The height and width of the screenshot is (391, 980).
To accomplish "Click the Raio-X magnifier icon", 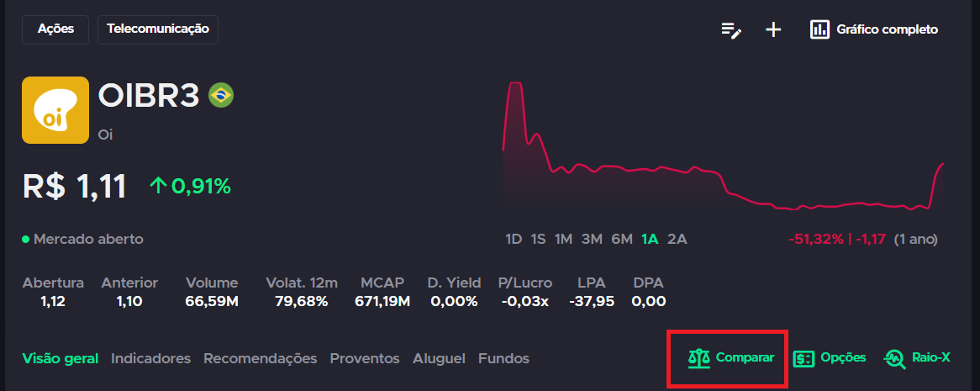I will point(894,358).
